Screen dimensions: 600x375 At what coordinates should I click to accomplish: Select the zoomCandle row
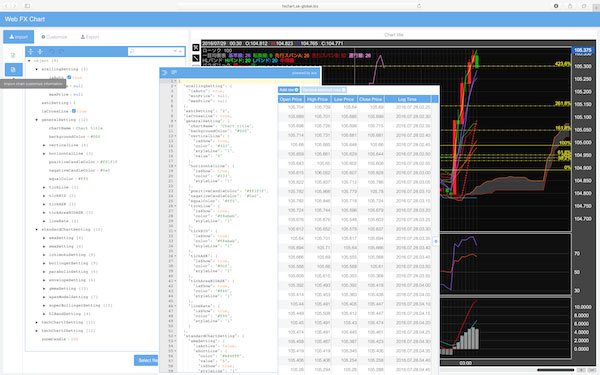tap(60, 339)
